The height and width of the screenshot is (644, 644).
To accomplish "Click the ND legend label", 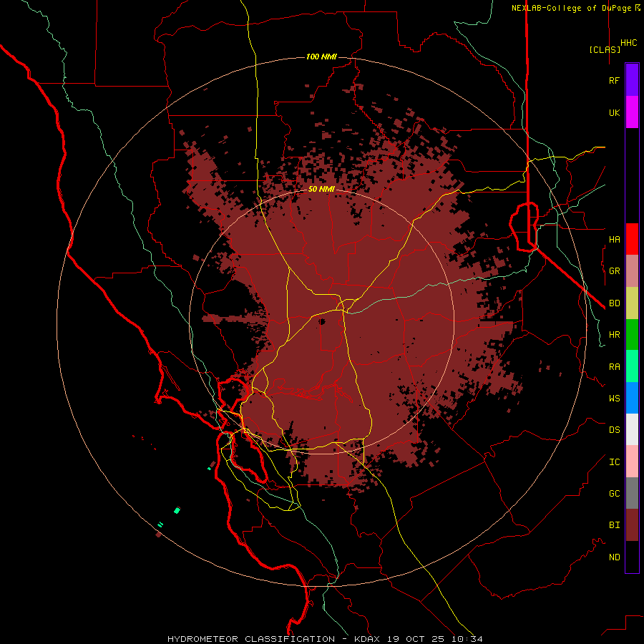I will coord(615,557).
